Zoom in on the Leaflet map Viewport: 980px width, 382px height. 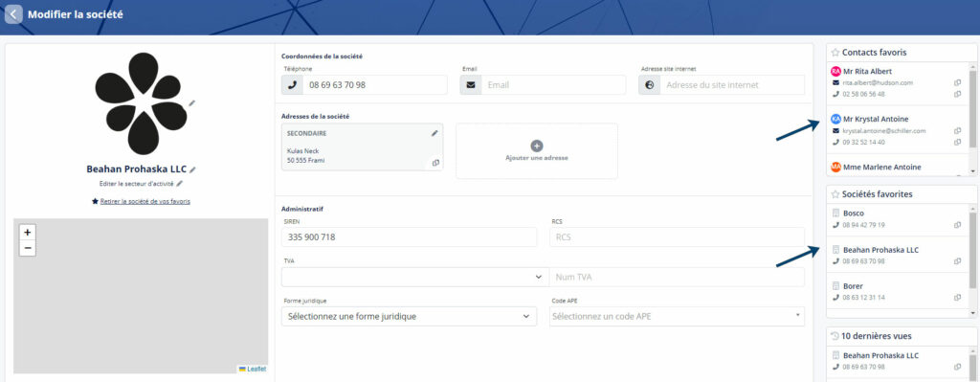click(x=27, y=232)
